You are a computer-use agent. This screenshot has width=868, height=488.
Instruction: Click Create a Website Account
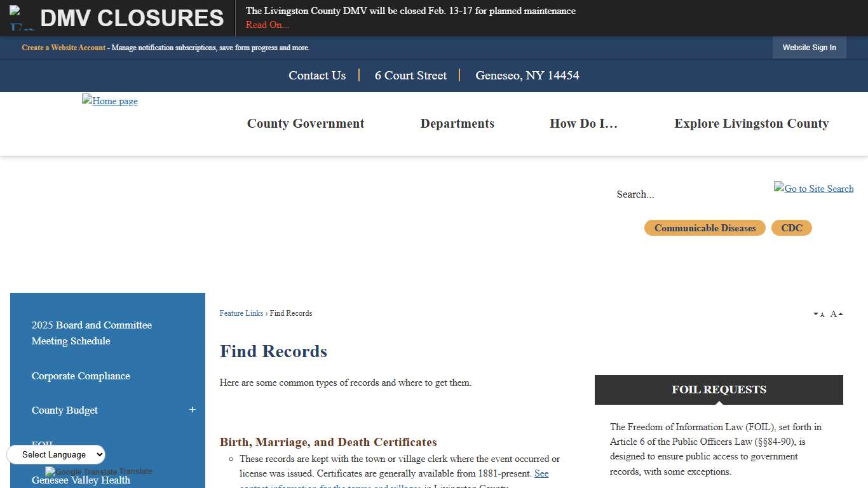click(63, 48)
